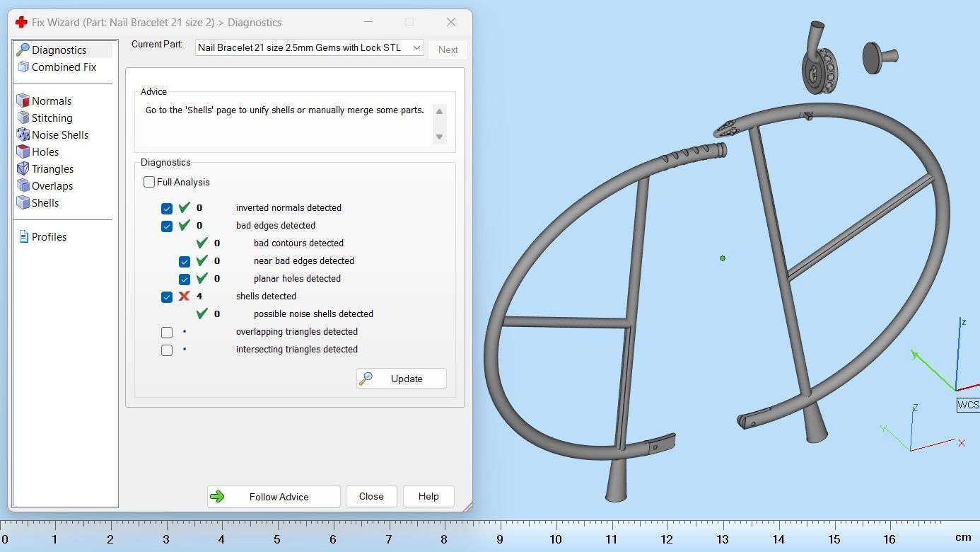
Task: Uncheck shells detected checkbox
Action: click(x=167, y=297)
